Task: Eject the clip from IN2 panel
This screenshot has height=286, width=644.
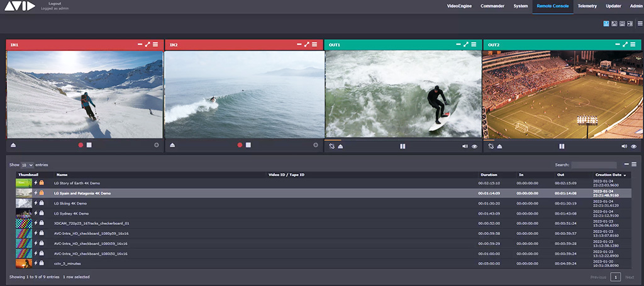Action: pos(172,146)
